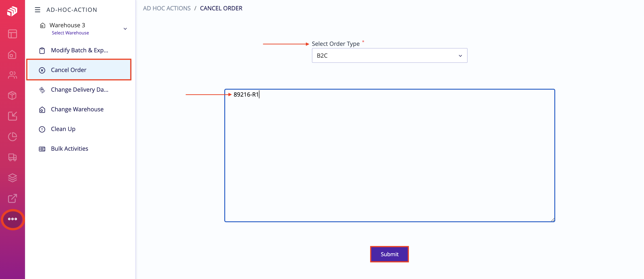Click the AD-HOC-ACTION header title

pos(72,10)
